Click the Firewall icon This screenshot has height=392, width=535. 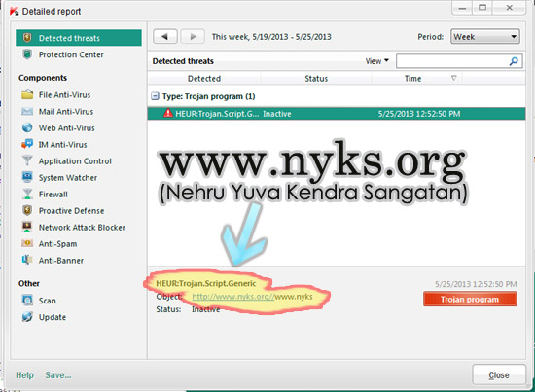pos(27,194)
